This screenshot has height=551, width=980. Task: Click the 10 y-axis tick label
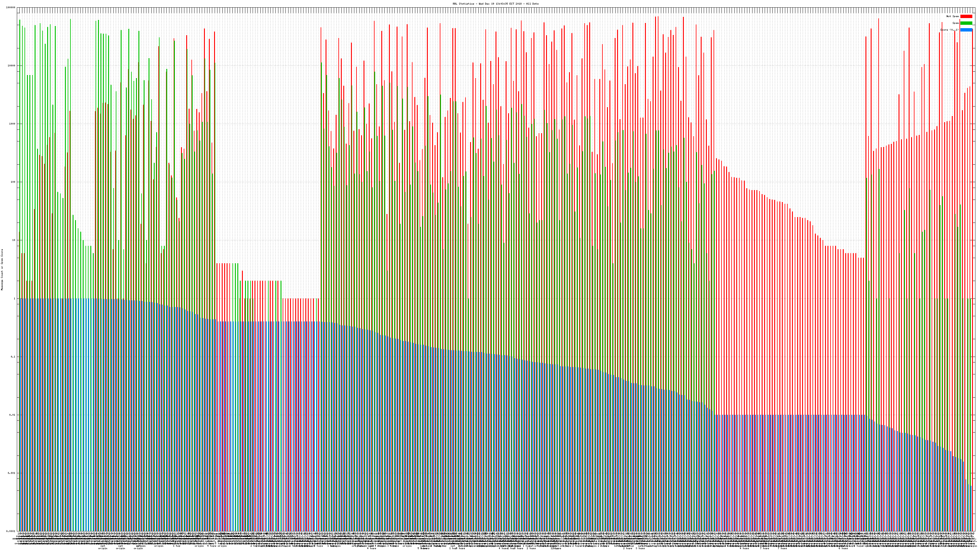[x=14, y=240]
